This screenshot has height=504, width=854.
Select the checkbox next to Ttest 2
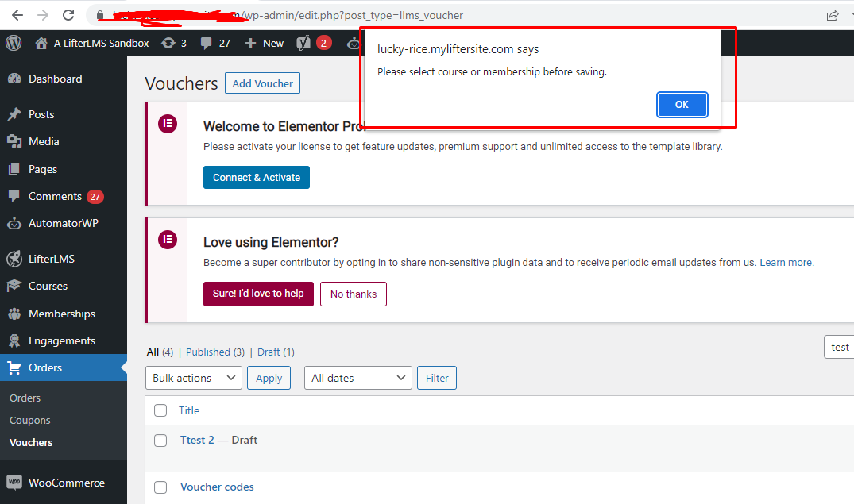click(160, 440)
